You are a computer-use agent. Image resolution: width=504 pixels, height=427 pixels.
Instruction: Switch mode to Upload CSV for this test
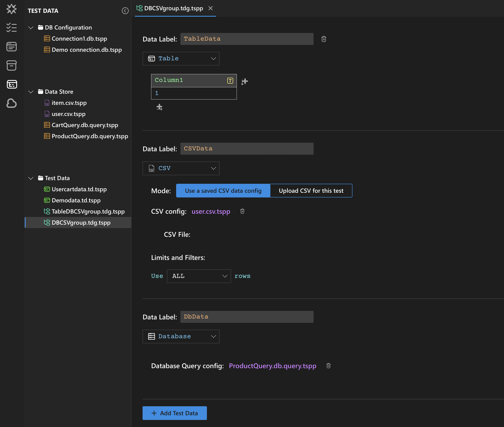pos(311,191)
